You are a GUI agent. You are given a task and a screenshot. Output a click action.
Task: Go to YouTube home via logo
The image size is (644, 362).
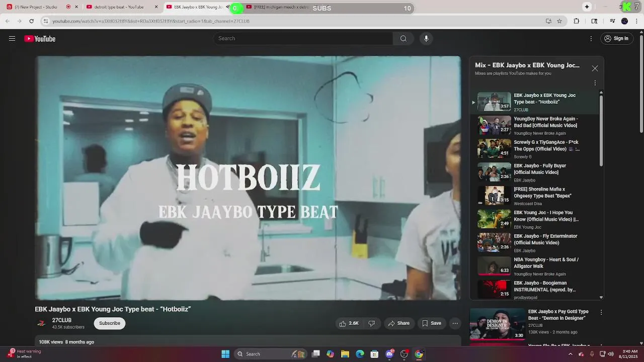pyautogui.click(x=40, y=39)
